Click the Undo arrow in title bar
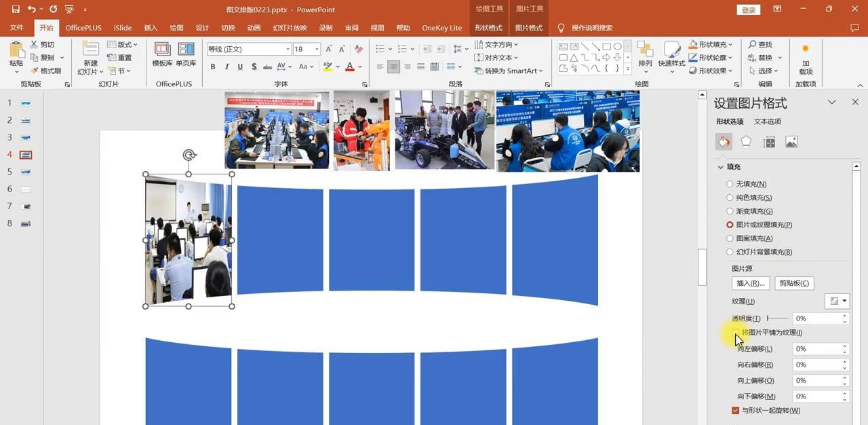 tap(31, 10)
